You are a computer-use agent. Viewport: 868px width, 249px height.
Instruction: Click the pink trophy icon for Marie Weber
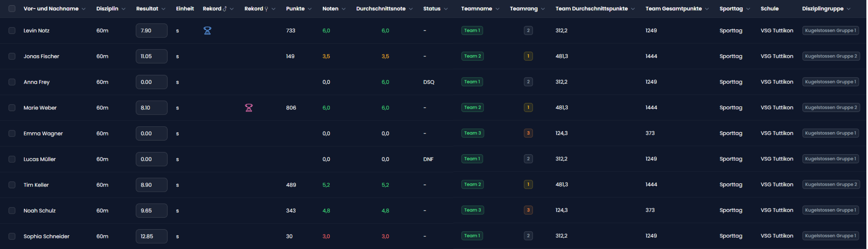pos(249,108)
